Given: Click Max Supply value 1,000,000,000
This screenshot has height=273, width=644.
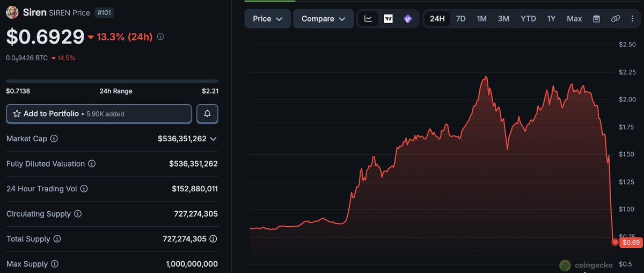Looking at the screenshot, I should tap(192, 264).
